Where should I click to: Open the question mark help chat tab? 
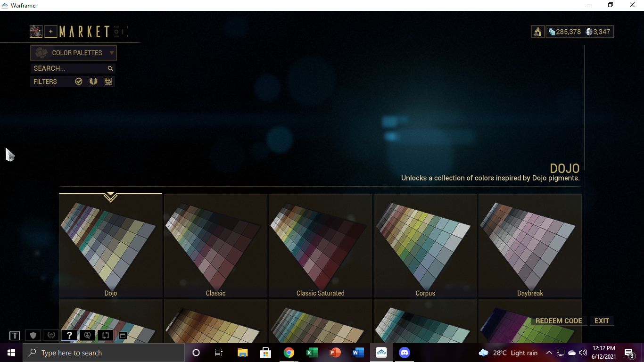coord(69,336)
